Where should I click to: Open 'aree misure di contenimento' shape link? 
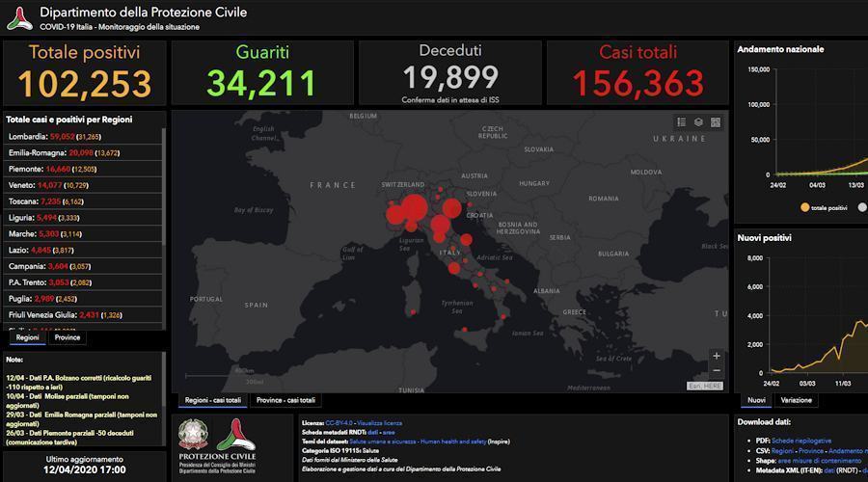[819, 461]
